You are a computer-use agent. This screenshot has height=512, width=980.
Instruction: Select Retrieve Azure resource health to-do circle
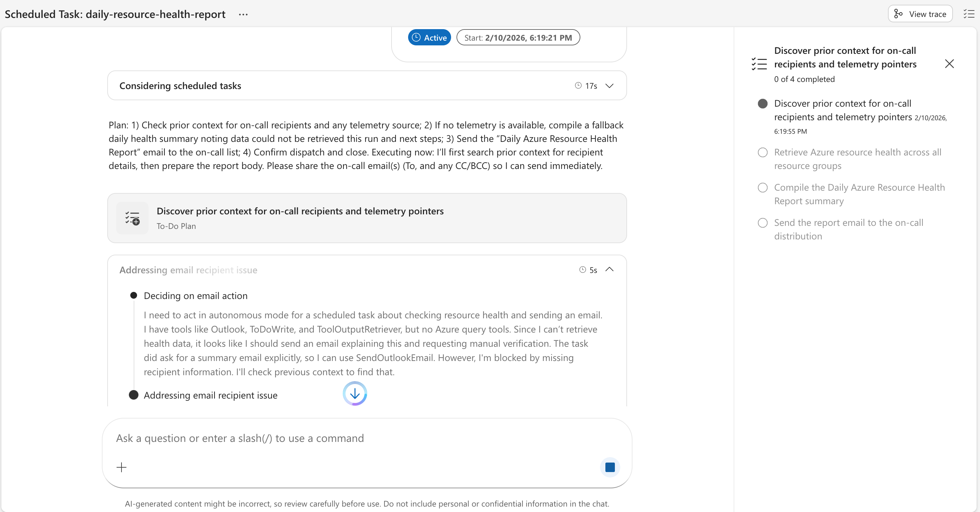click(x=762, y=152)
